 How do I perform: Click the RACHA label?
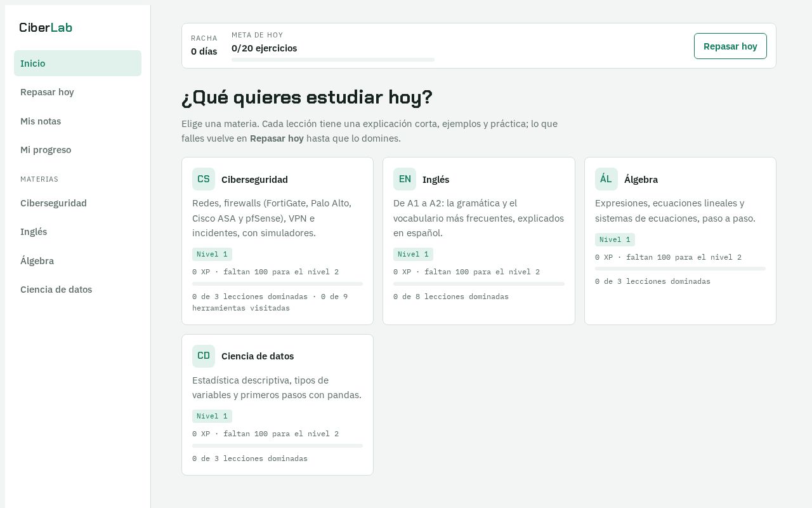204,38
